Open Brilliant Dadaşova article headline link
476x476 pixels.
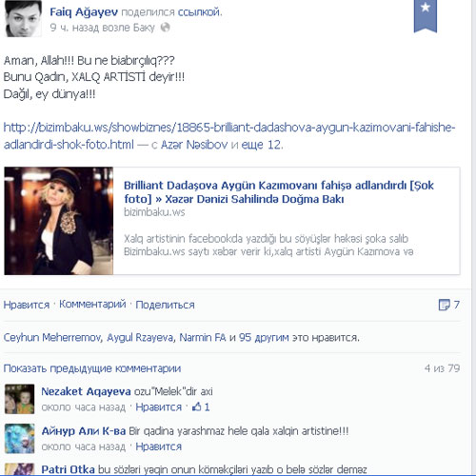click(279, 192)
